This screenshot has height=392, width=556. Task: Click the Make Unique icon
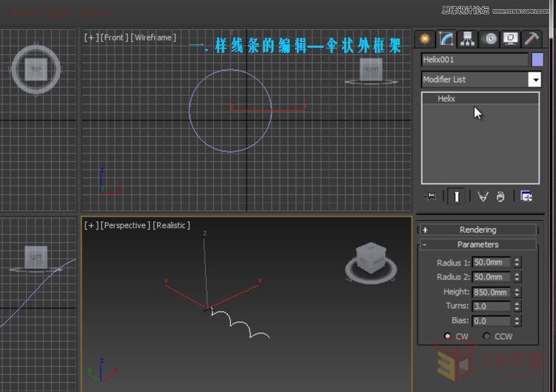pos(484,196)
